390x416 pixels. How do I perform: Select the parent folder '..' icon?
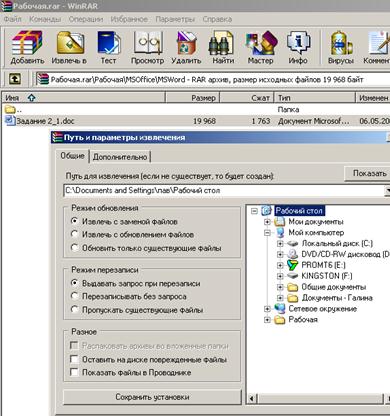[x=10, y=109]
